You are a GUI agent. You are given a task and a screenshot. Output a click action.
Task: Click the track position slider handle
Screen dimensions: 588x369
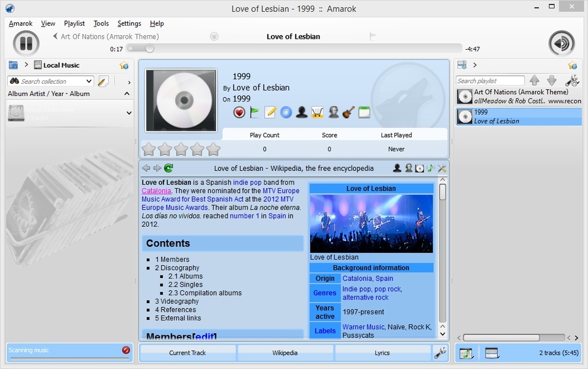[150, 49]
